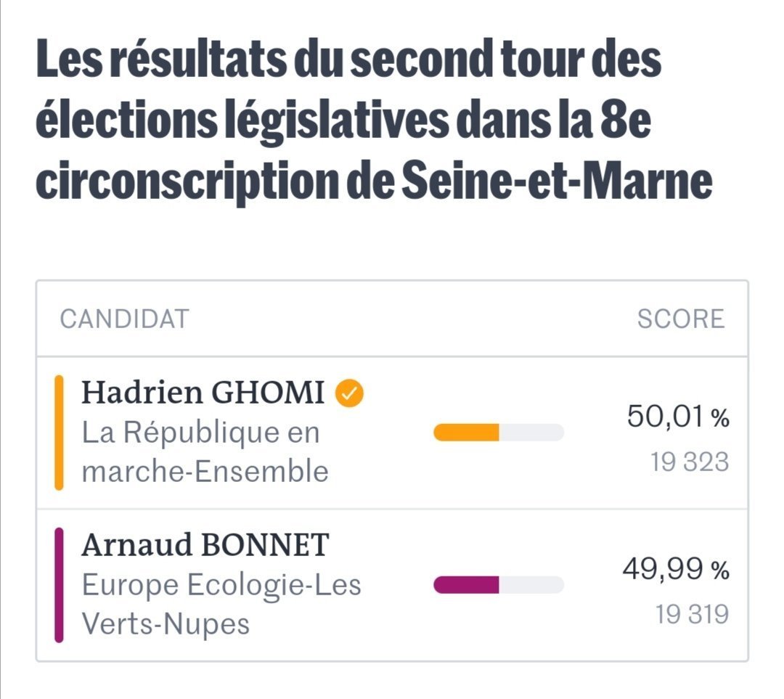Click the gray unfilled part of Ghomi's bar

tap(531, 433)
